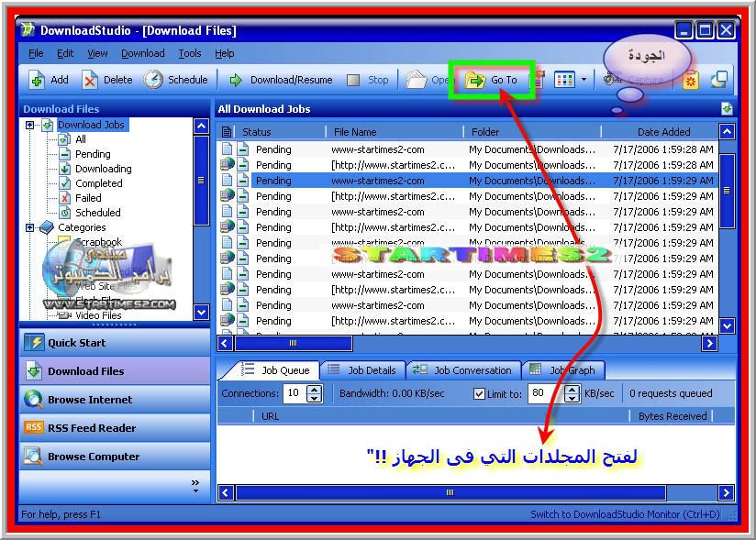Select Download Jobs in tree
This screenshot has width=756, height=540.
coord(91,125)
